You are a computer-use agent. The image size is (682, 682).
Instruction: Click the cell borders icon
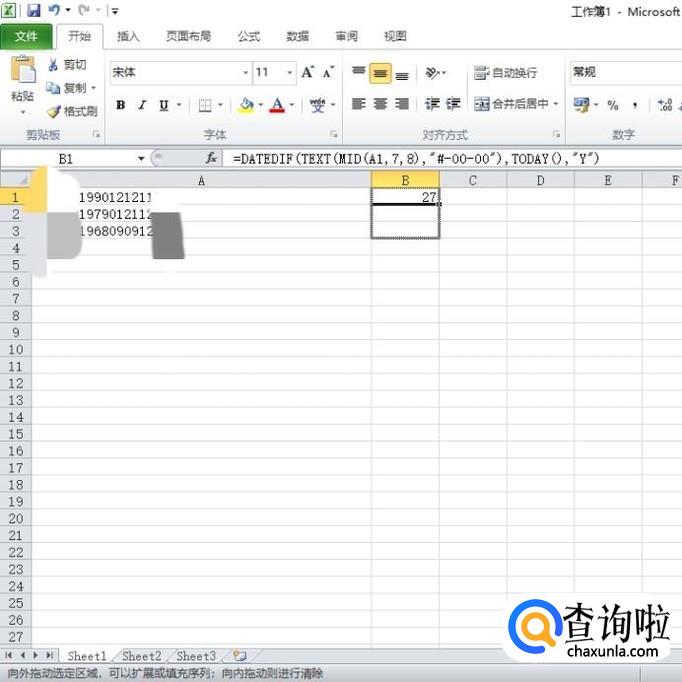pyautogui.click(x=204, y=105)
